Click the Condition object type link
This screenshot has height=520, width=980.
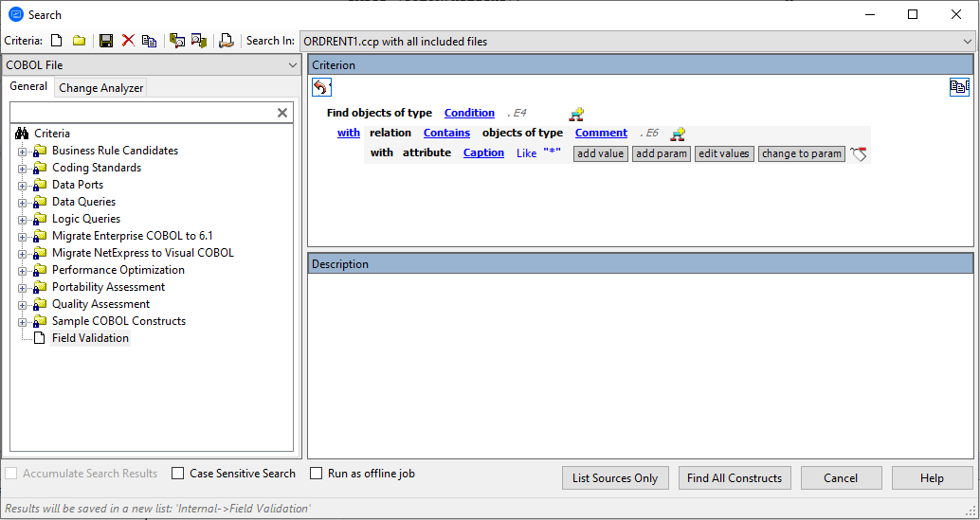point(469,113)
